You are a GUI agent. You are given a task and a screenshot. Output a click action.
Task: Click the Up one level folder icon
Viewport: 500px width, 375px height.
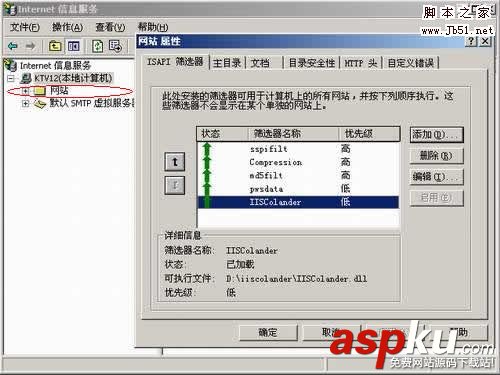click(x=55, y=46)
